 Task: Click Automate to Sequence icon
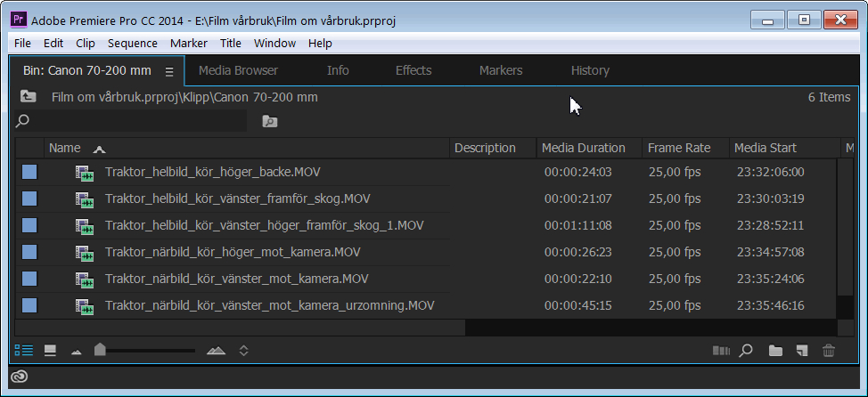[721, 351]
